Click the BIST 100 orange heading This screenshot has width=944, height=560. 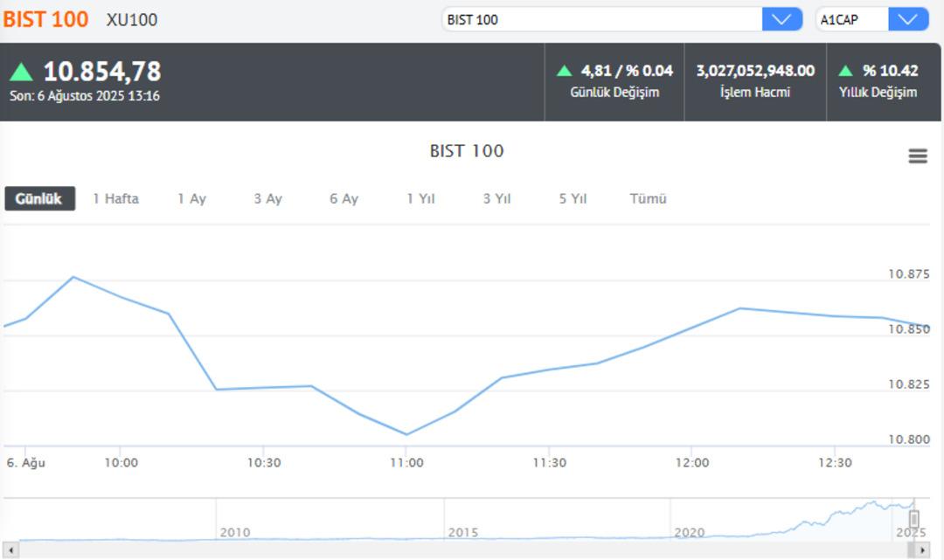(45, 19)
